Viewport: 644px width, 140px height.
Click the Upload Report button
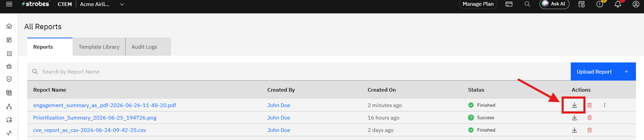point(603,72)
